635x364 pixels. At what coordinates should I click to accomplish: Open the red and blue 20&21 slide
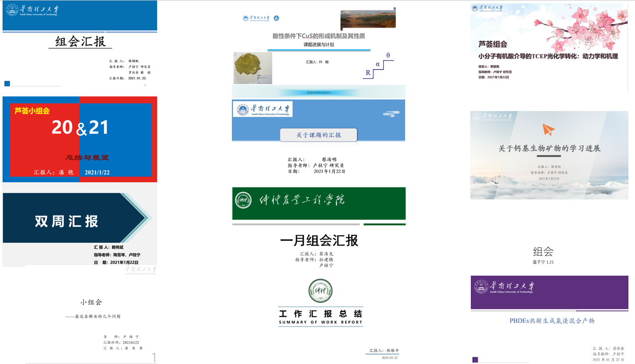tap(80, 139)
